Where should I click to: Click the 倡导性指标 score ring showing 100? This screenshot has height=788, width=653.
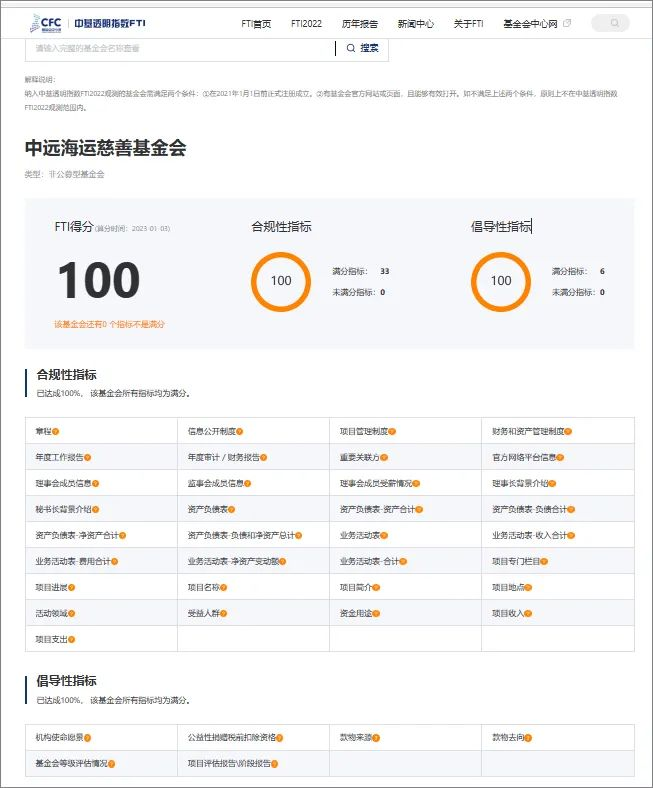(501, 281)
